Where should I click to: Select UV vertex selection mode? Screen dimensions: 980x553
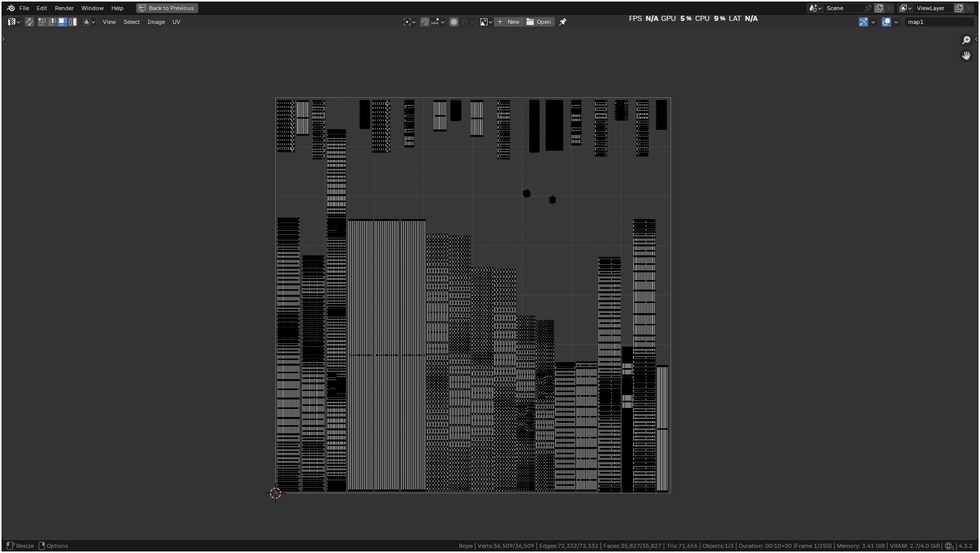coord(42,22)
